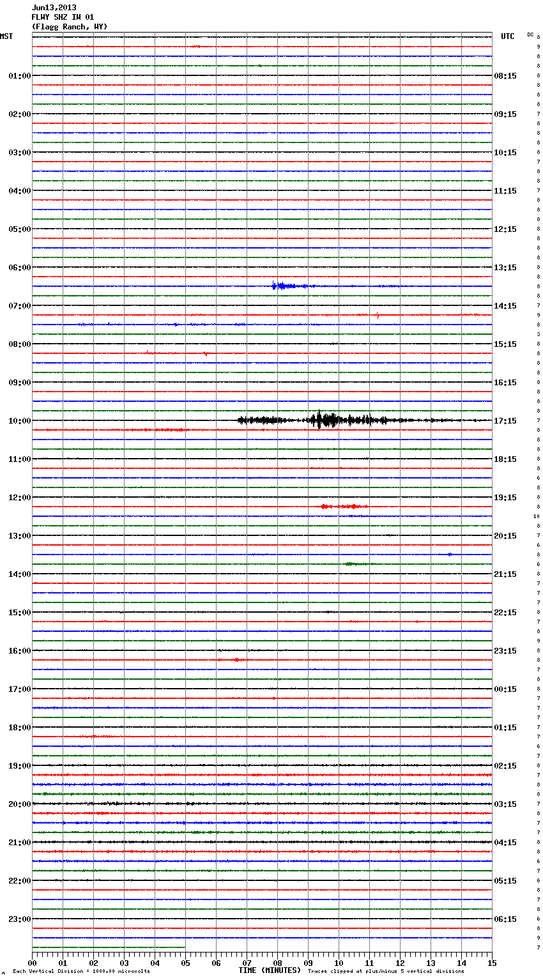The width and height of the screenshot is (543, 980).
Task: Click the 09:00 MST hour label
Action: click(x=19, y=383)
